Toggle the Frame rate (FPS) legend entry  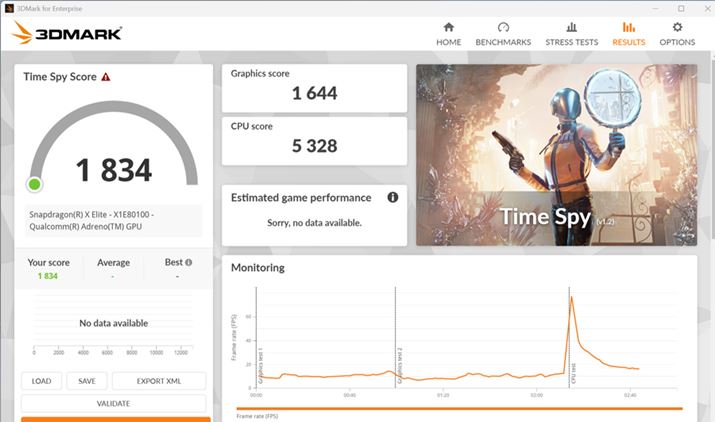[x=258, y=415]
